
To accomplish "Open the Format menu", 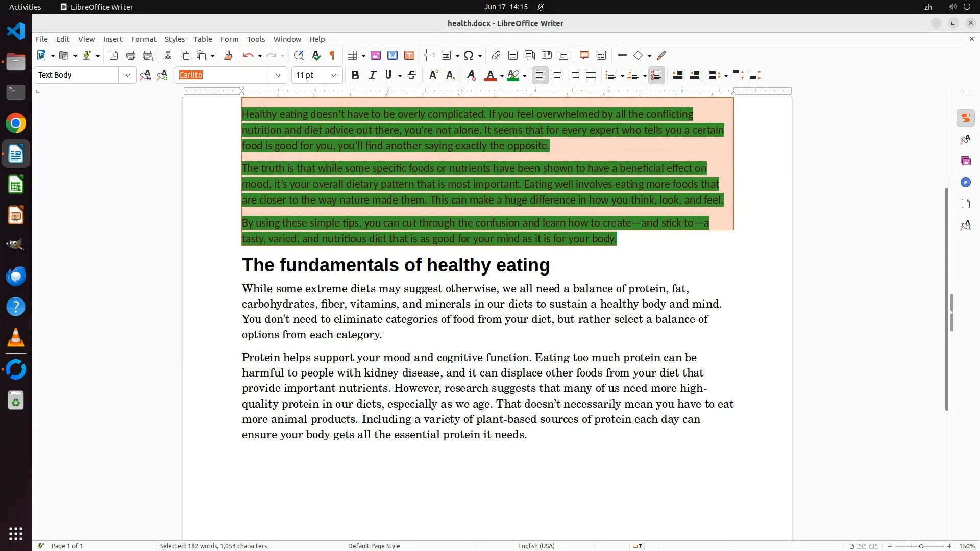I will click(143, 39).
